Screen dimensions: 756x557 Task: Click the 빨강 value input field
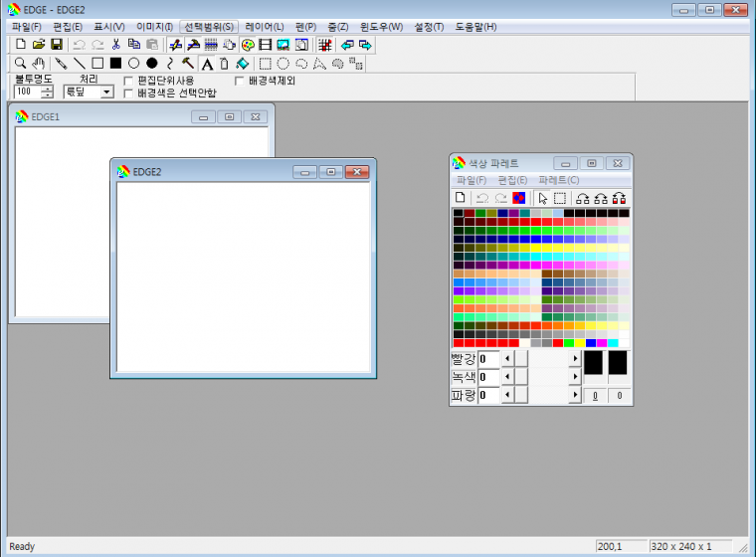[488, 359]
